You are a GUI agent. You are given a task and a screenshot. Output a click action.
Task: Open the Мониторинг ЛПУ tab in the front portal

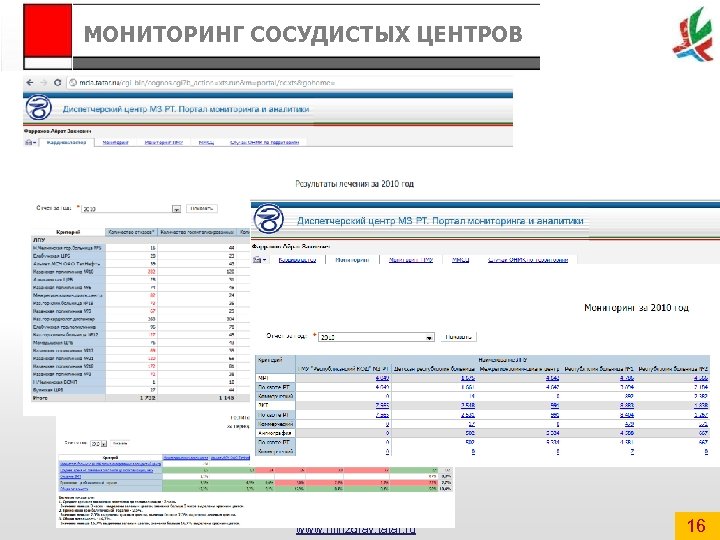click(x=411, y=260)
